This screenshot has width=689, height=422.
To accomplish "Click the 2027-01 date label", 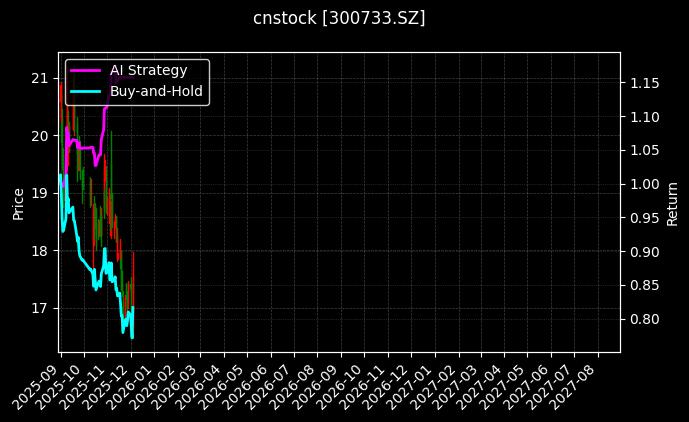I will coord(410,388).
